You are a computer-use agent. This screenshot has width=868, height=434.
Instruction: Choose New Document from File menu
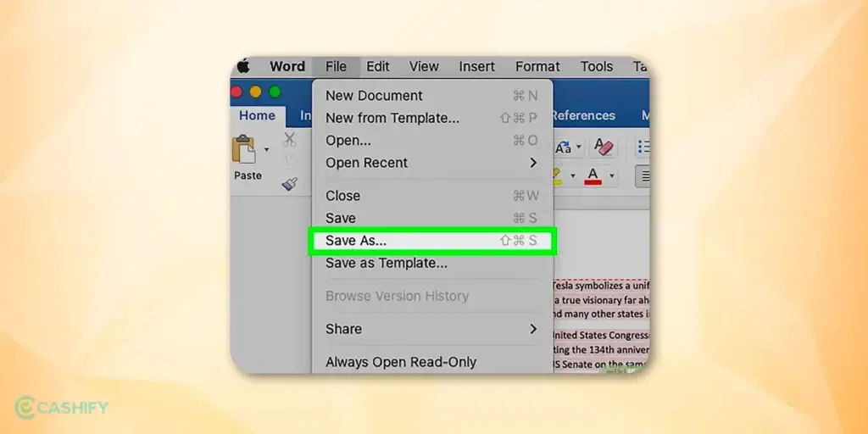click(432, 96)
